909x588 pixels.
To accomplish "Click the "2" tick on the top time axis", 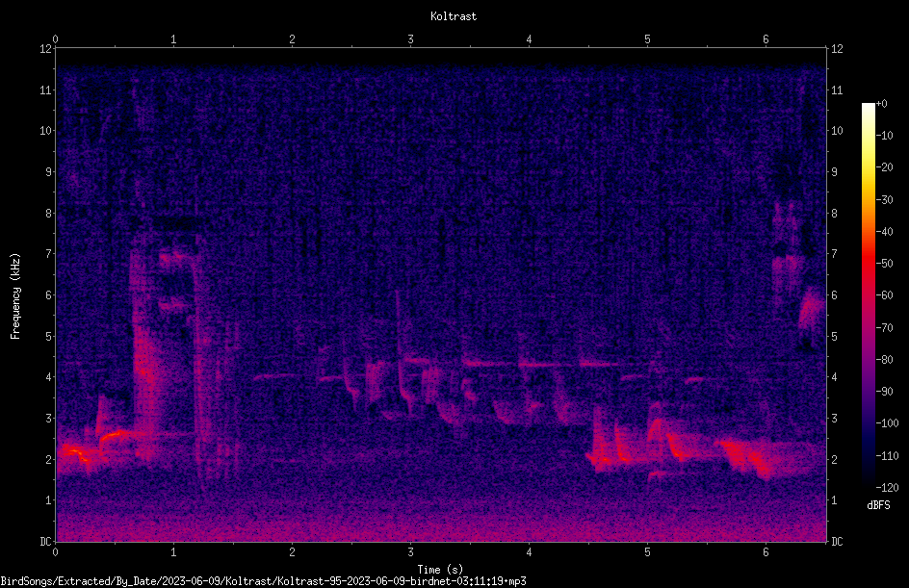I will coord(292,39).
